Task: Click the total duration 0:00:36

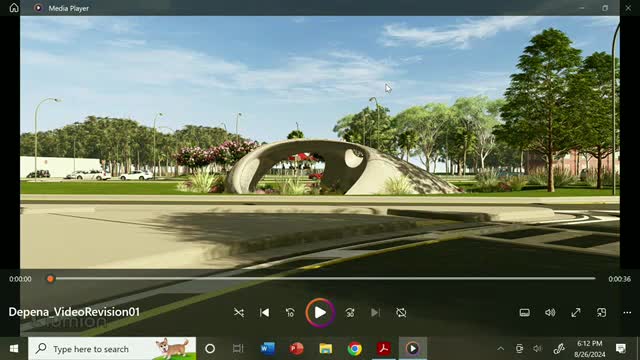Action: click(620, 279)
